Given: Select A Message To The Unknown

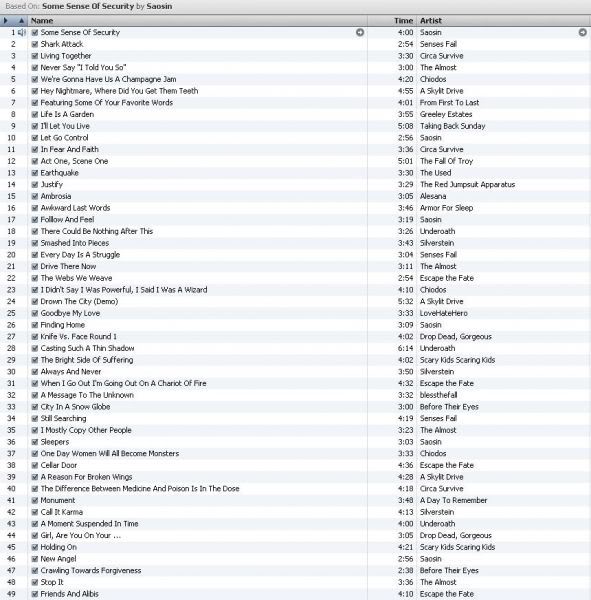Looking at the screenshot, I should (87, 395).
